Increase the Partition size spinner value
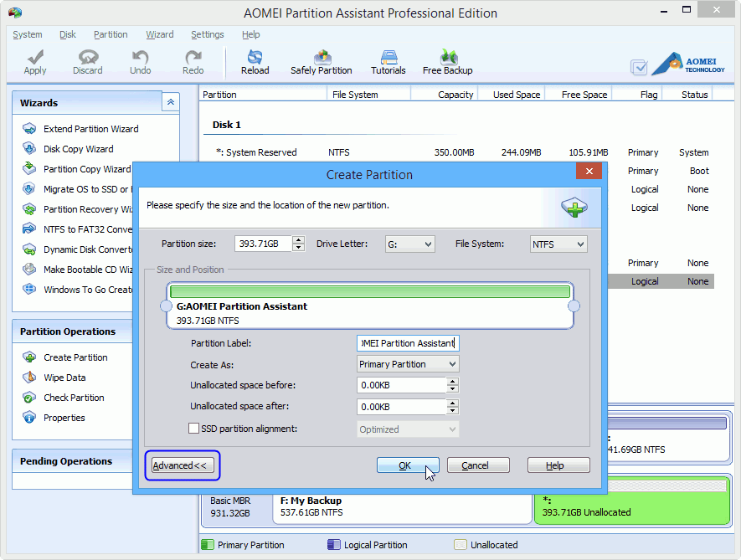The height and width of the screenshot is (560, 741). pos(298,240)
